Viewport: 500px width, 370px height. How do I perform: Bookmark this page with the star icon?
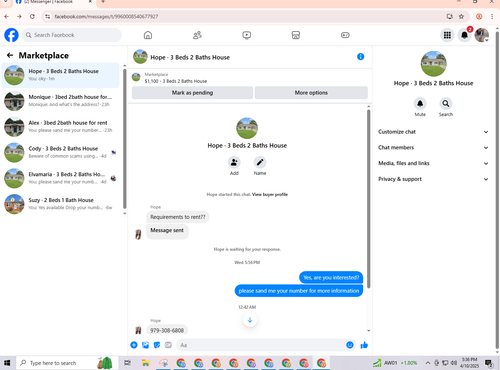click(461, 16)
